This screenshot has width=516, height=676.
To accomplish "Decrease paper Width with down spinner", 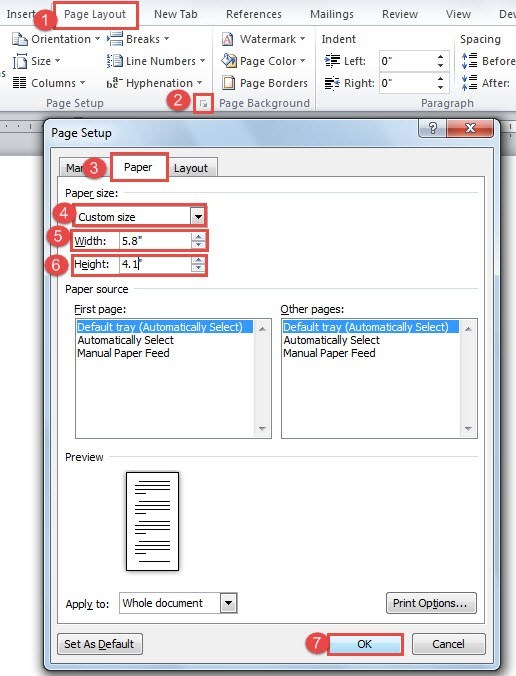I will tap(198, 245).
